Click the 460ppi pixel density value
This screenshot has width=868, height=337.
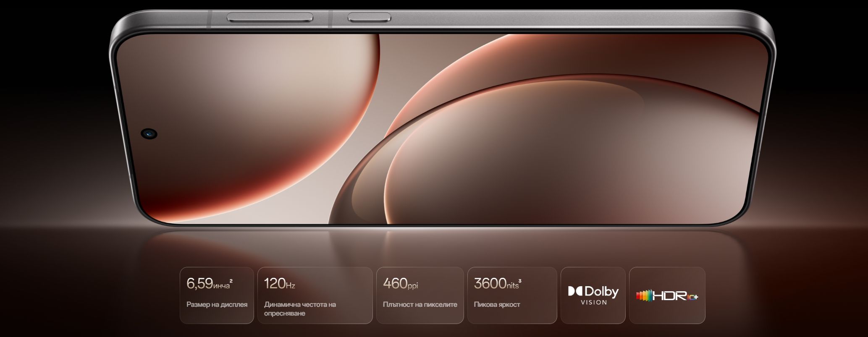tap(400, 284)
